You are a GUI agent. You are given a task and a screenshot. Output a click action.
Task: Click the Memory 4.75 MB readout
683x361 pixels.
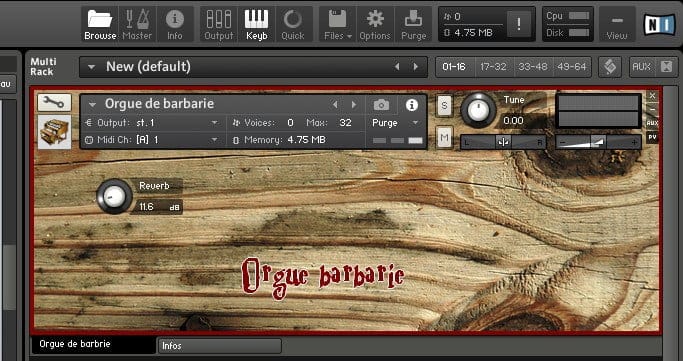tap(284, 140)
